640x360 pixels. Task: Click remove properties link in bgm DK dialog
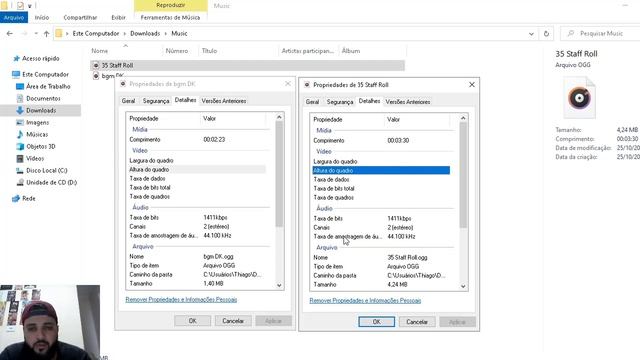tap(181, 300)
